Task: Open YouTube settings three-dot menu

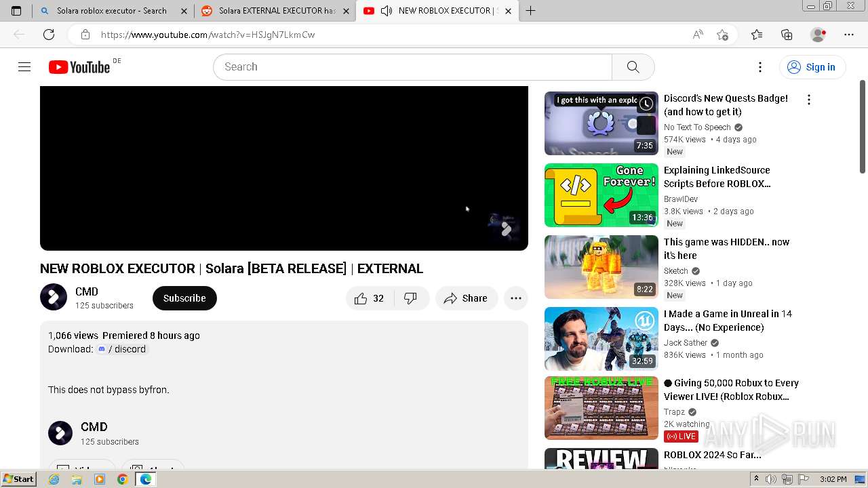Action: click(760, 66)
